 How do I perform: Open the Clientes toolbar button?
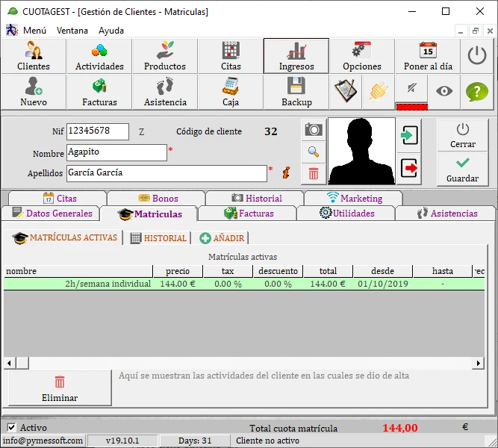[x=34, y=56]
